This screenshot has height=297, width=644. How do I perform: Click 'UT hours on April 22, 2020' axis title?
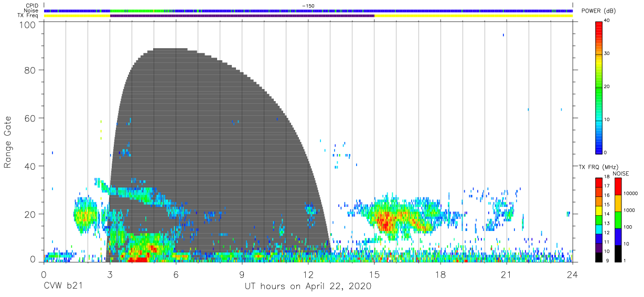pos(308,287)
